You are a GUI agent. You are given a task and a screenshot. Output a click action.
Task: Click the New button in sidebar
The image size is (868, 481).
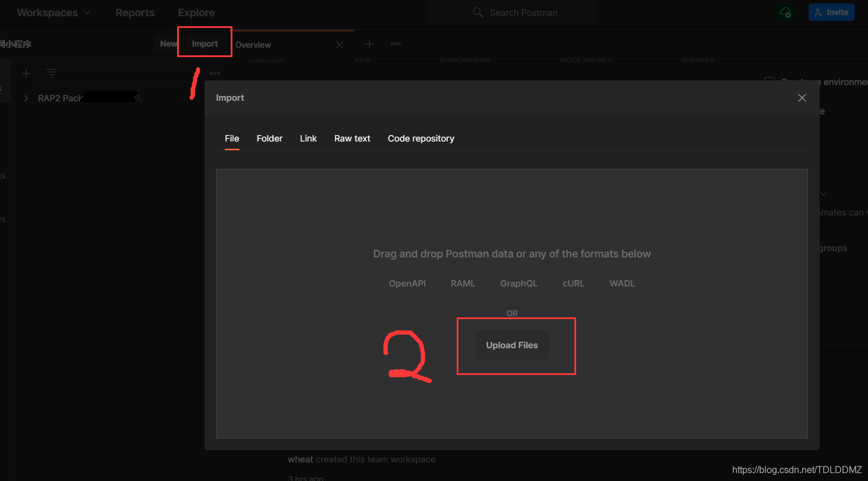(x=167, y=44)
